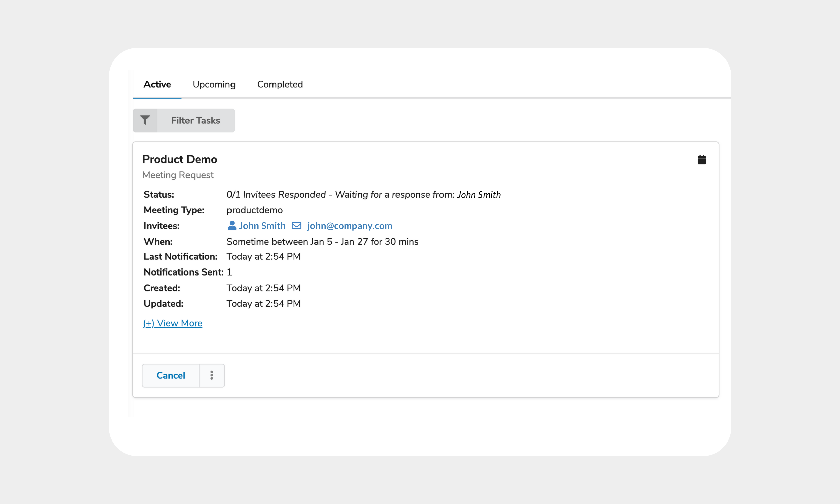
Task: Click the funnel filter icon
Action: [x=145, y=120]
